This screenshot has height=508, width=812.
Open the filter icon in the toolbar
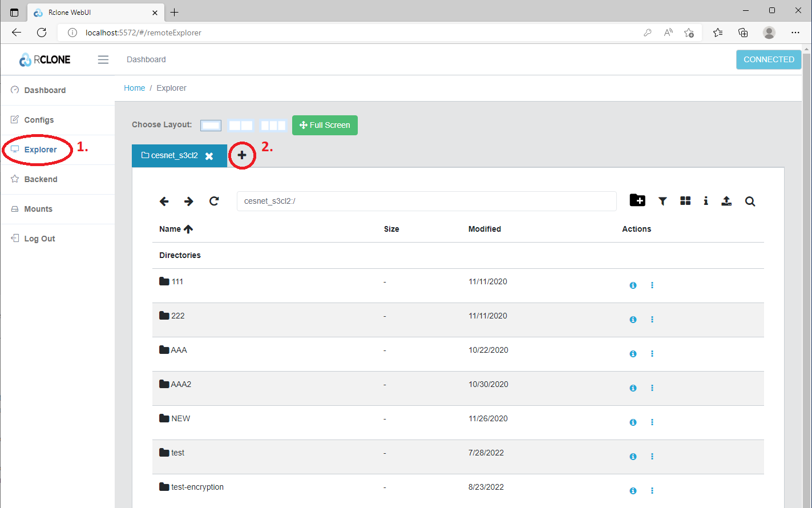(662, 201)
